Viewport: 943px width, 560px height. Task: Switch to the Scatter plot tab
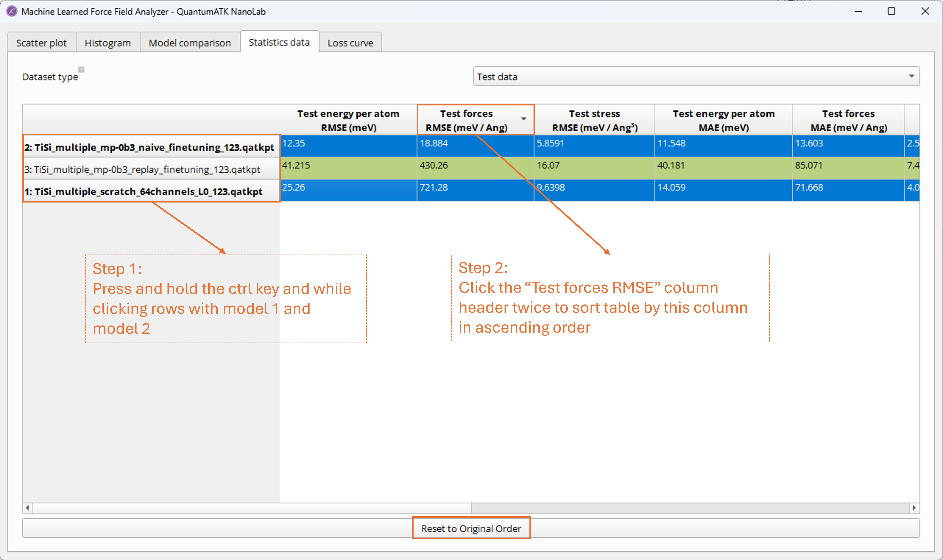click(x=41, y=43)
